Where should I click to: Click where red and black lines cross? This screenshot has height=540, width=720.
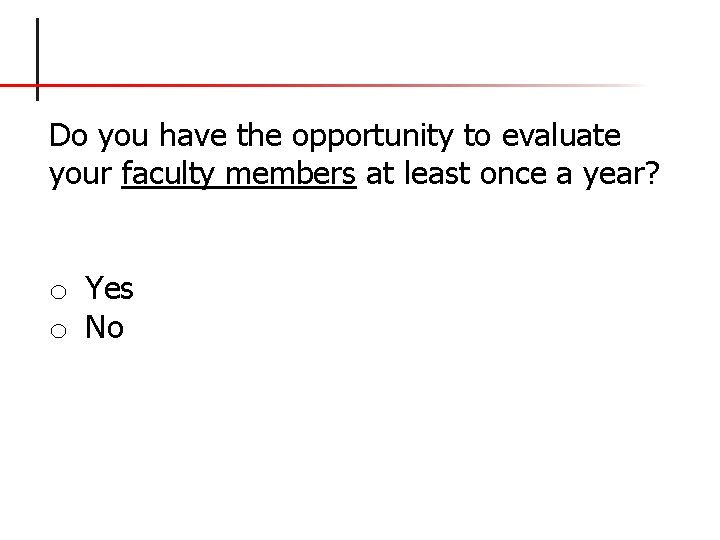(x=38, y=85)
